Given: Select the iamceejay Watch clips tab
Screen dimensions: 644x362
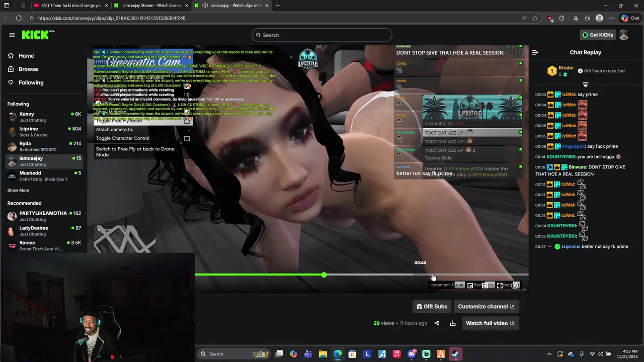Looking at the screenshot, I should point(232,6).
